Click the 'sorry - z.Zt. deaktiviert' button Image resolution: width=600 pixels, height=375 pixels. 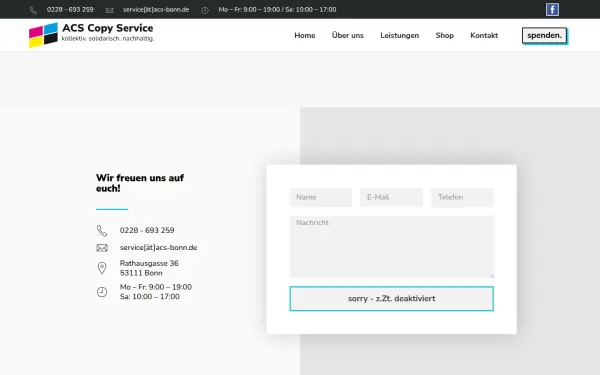pyautogui.click(x=391, y=298)
